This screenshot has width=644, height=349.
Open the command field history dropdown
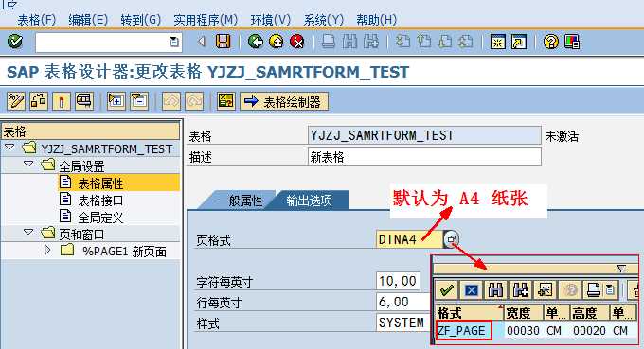[x=174, y=42]
